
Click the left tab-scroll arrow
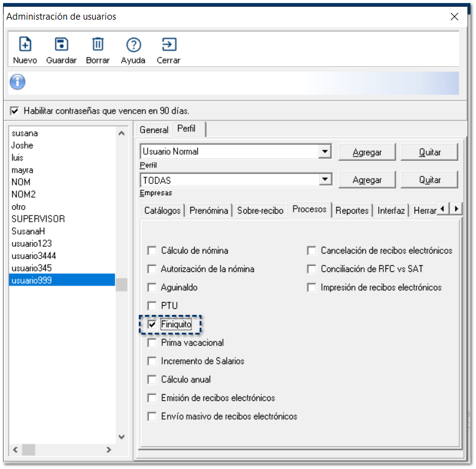[x=443, y=209]
